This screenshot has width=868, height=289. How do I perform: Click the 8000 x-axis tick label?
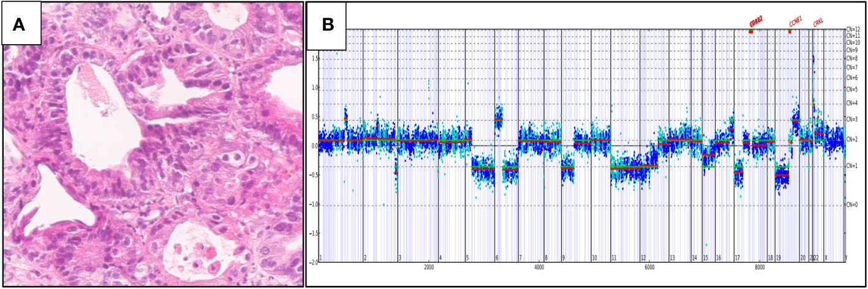click(760, 268)
